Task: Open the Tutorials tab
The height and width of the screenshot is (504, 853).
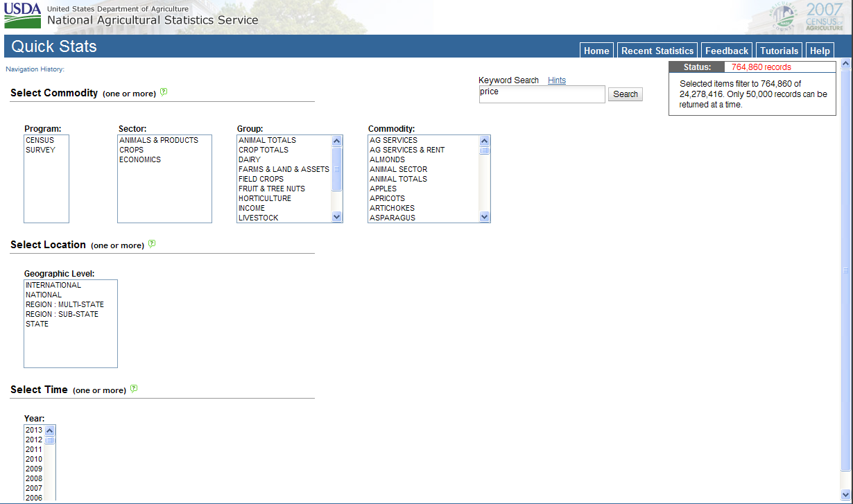Action: [x=779, y=51]
